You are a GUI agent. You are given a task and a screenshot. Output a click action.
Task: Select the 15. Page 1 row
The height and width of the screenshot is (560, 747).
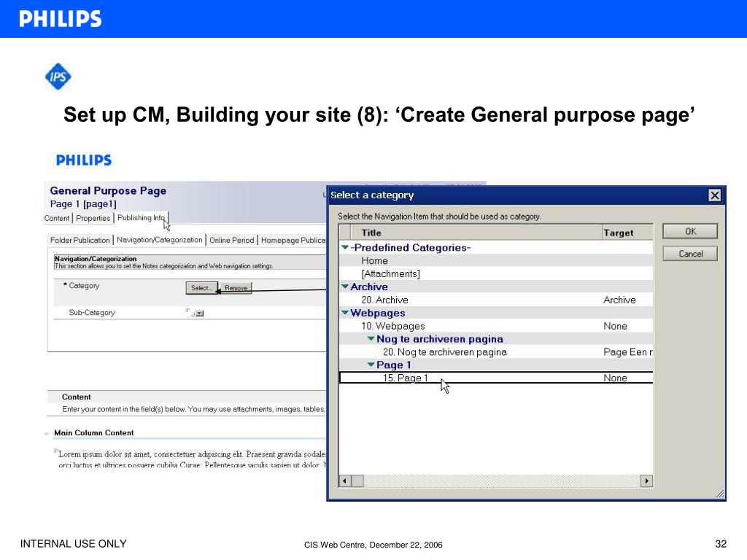click(x=496, y=378)
